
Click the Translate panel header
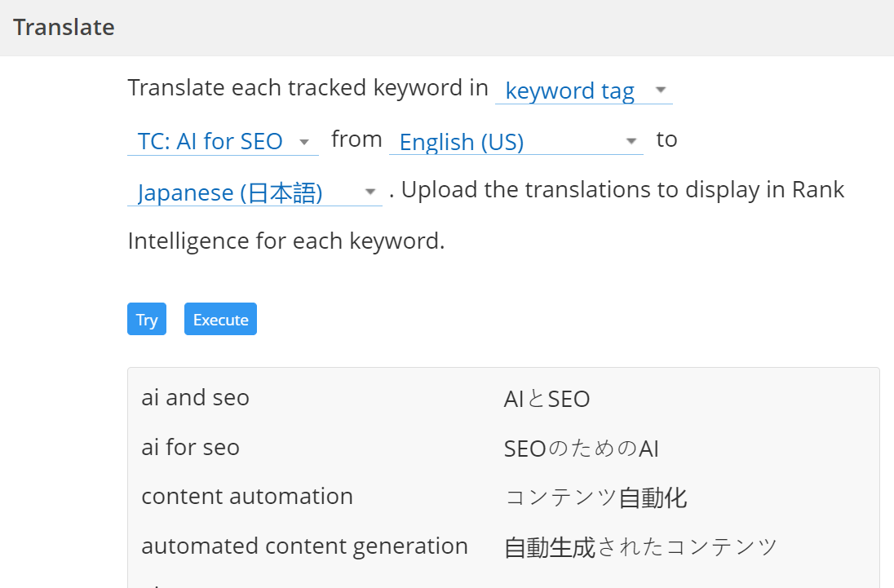[64, 27]
